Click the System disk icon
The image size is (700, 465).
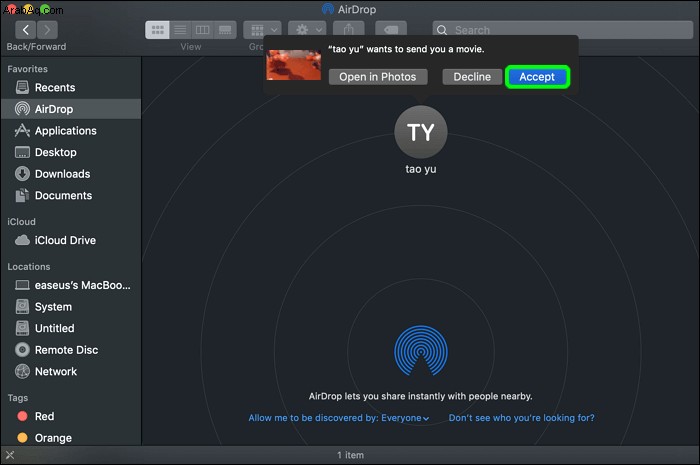pos(22,306)
